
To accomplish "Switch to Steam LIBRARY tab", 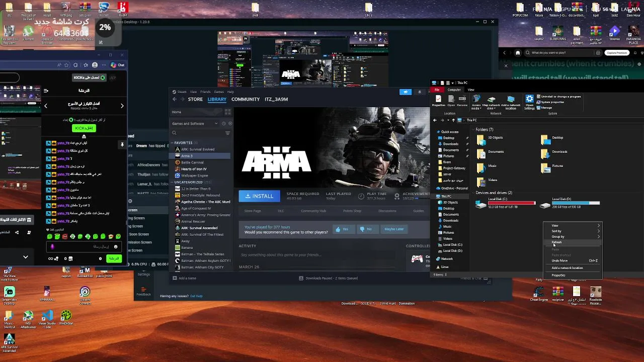I will (217, 99).
